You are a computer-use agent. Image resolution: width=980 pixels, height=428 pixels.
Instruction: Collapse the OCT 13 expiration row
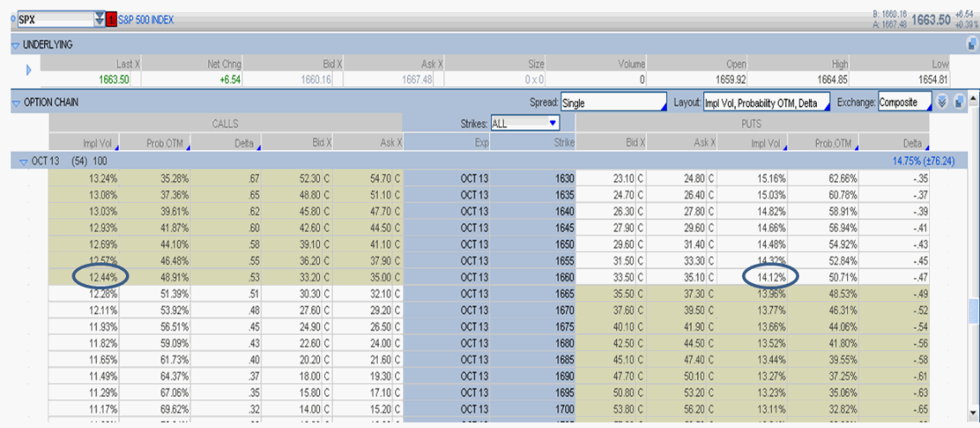pyautogui.click(x=22, y=161)
